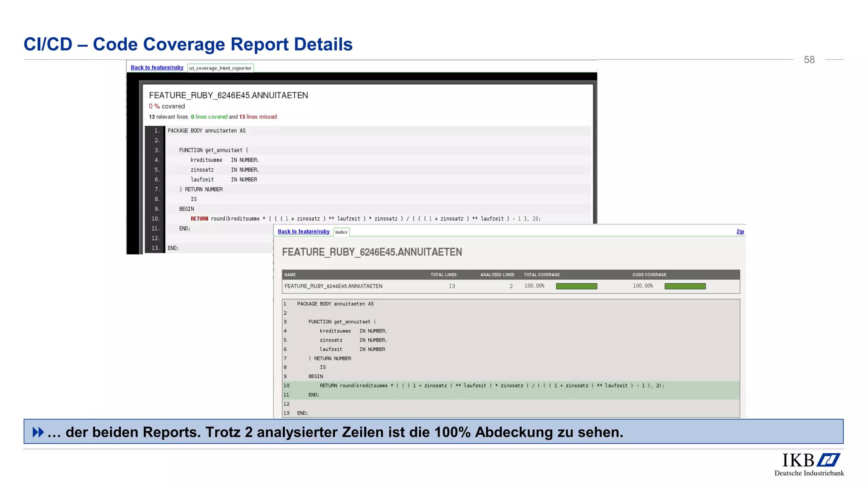Screen dimensions: 868x488
Task: Click the upper report heading FEATURE_RUBY_6246E45.ANNUITAETEN
Action: coord(228,95)
